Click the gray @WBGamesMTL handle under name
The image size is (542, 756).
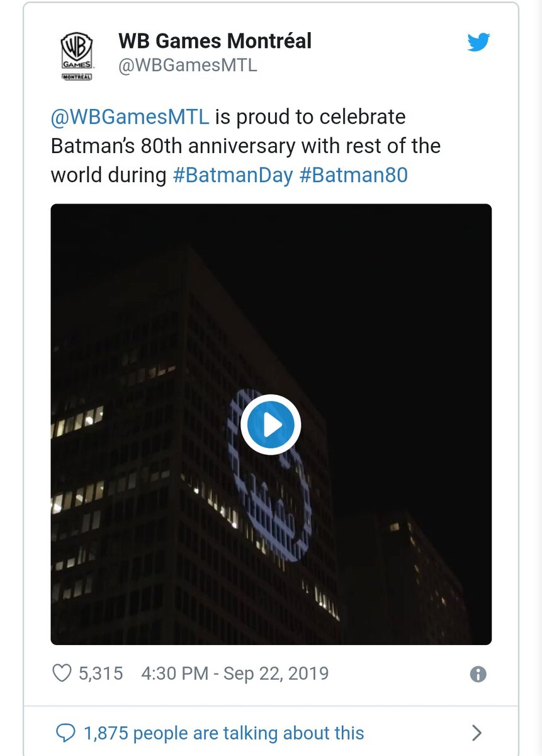[x=188, y=66]
